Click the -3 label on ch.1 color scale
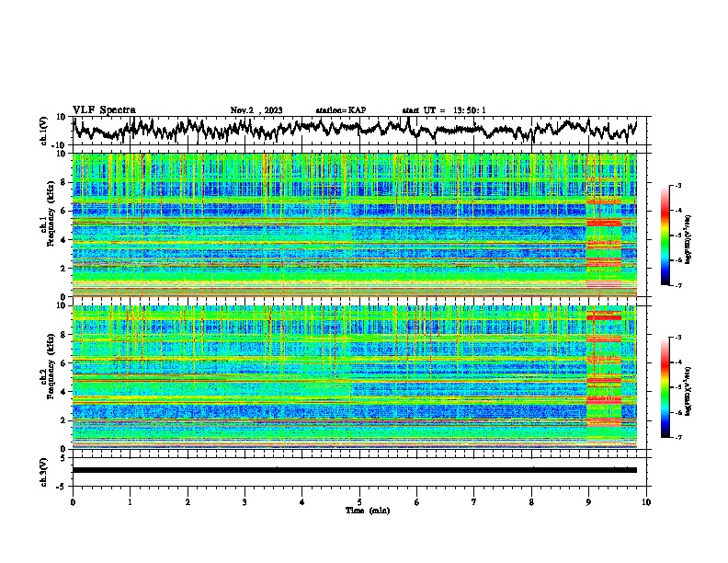This screenshot has height=563, width=728. coord(677,185)
